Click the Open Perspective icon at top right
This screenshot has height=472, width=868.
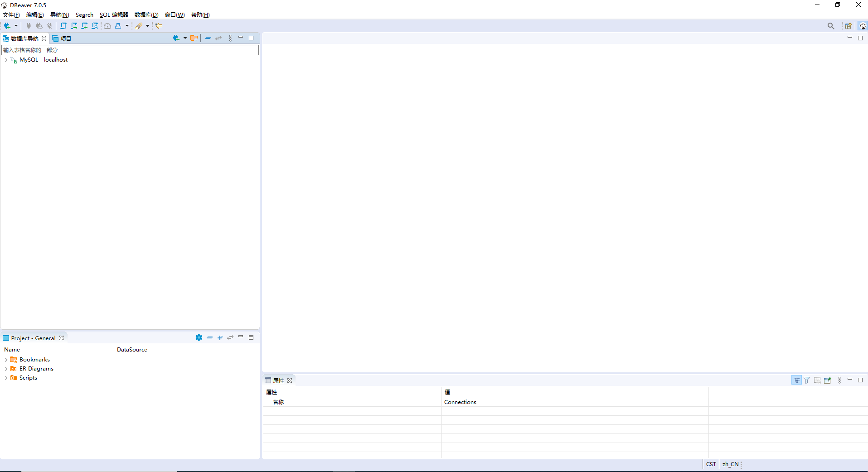pos(849,26)
